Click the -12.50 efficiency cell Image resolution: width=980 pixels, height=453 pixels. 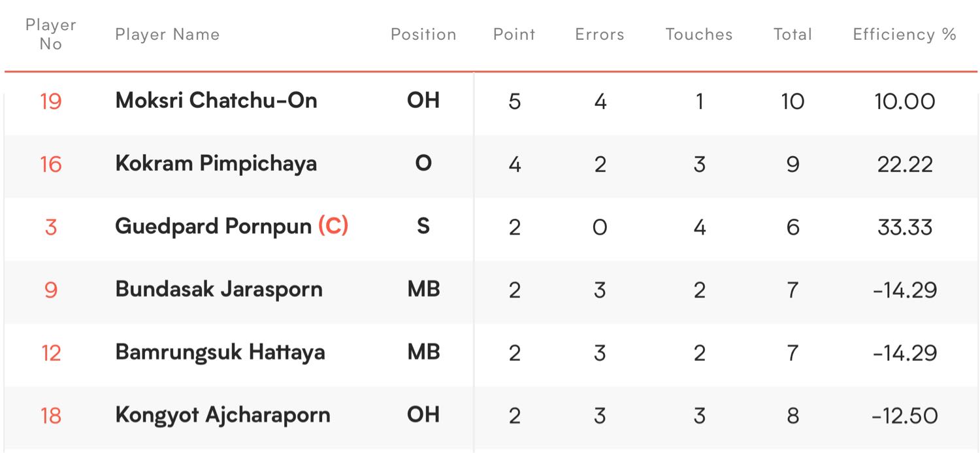click(x=905, y=416)
